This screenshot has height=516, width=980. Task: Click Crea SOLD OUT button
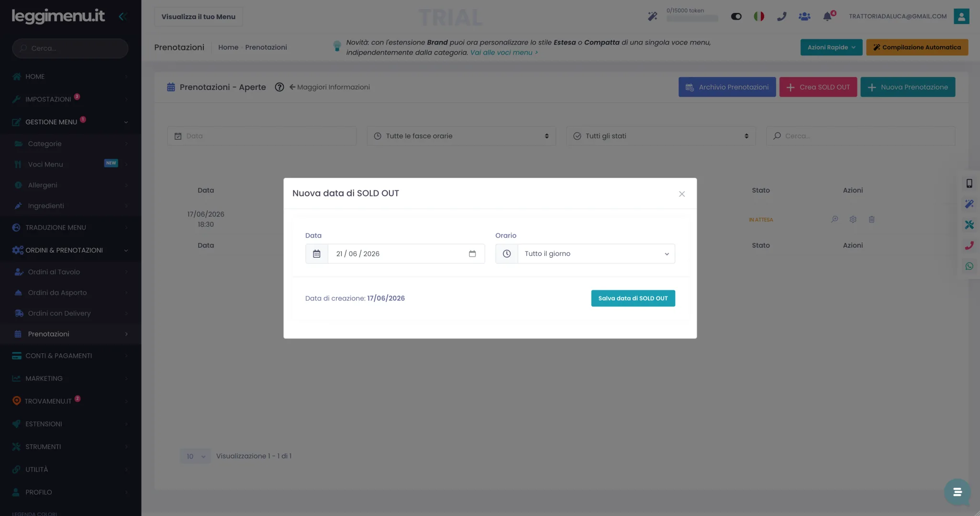pyautogui.click(x=818, y=87)
